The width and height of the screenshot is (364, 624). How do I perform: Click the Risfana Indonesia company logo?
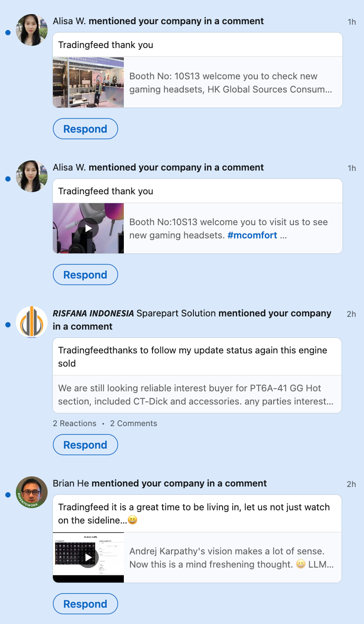(x=32, y=322)
